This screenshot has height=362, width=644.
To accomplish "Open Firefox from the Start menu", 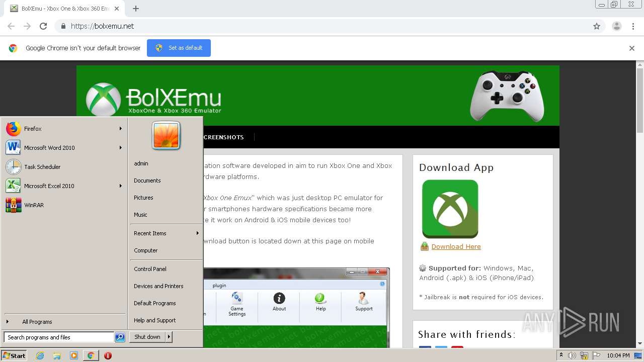I will pos(64,129).
